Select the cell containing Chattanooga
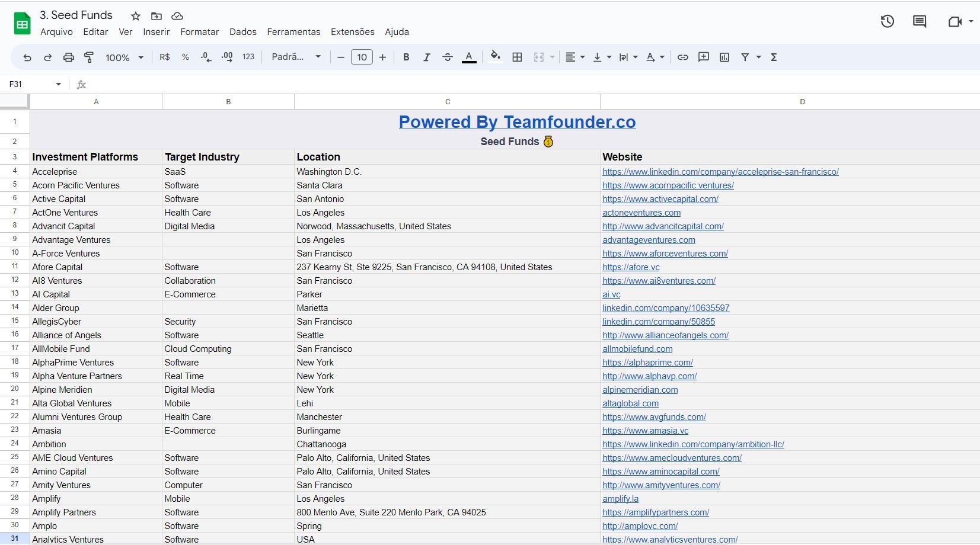The width and height of the screenshot is (980, 545). pyautogui.click(x=447, y=444)
